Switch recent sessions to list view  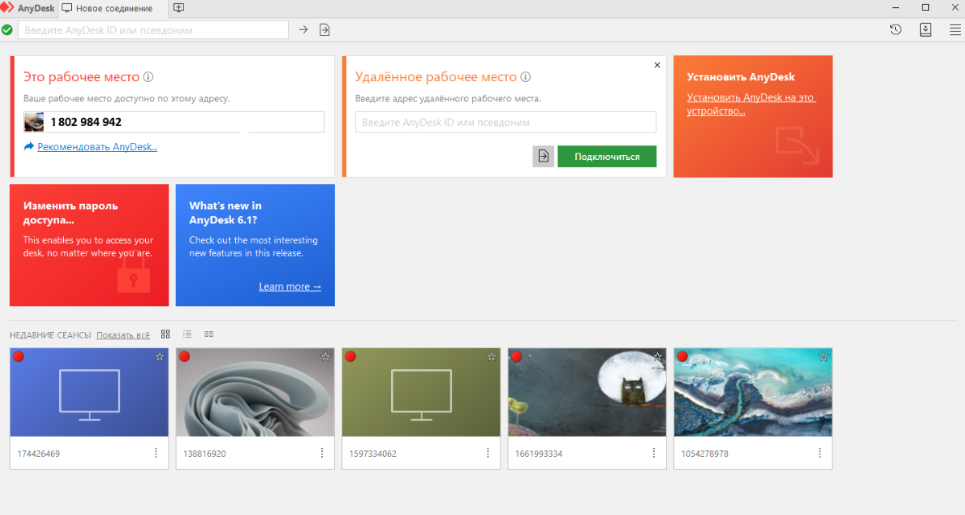187,334
